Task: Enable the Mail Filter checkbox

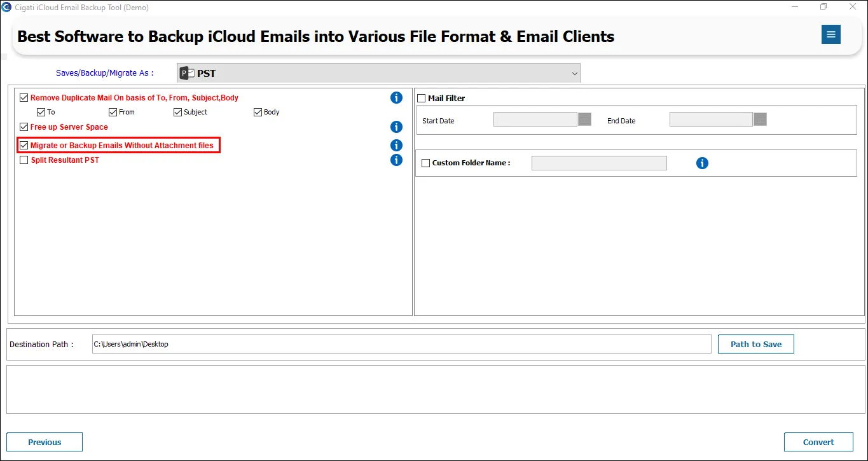Action: (421, 99)
